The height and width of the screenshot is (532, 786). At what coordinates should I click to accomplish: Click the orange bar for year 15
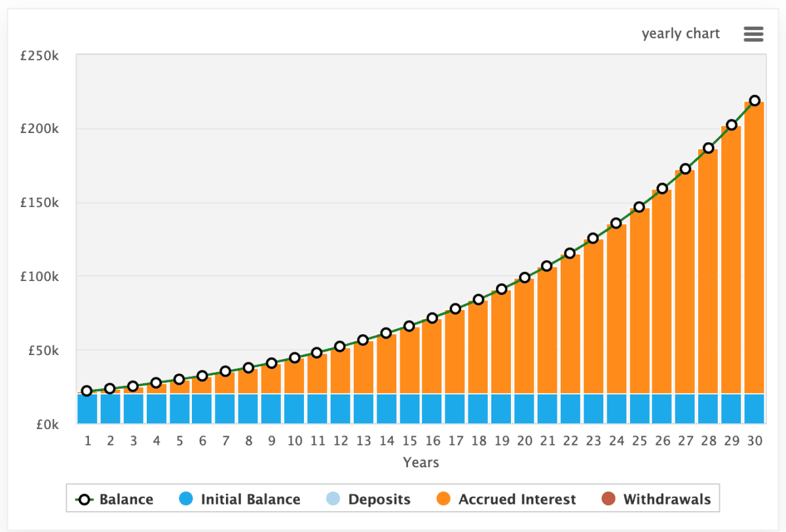[409, 360]
